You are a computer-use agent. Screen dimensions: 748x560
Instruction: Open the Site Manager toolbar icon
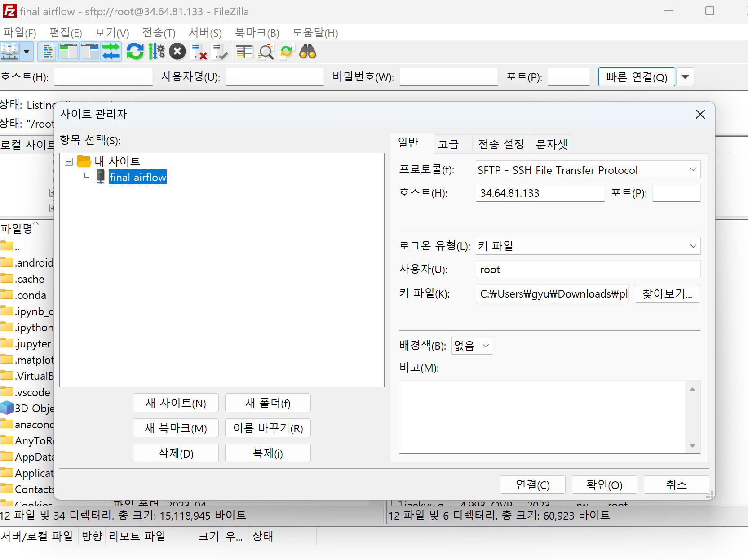click(x=9, y=52)
